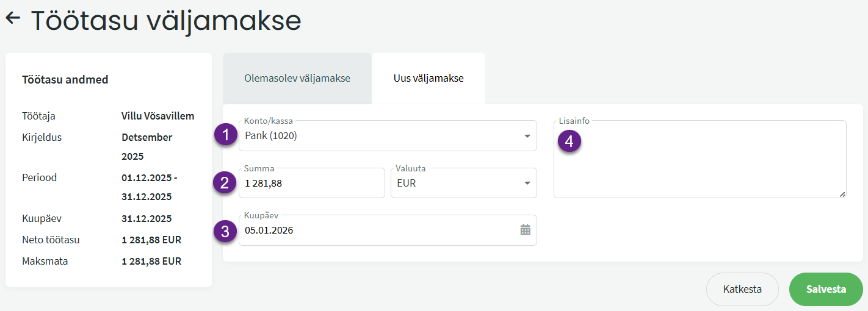Focus the Summa amount field
This screenshot has width=868, height=311.
point(311,184)
